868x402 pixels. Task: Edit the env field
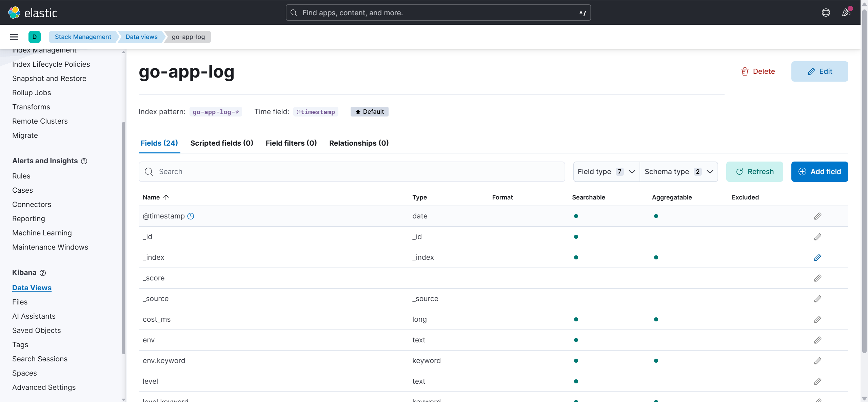point(817,340)
